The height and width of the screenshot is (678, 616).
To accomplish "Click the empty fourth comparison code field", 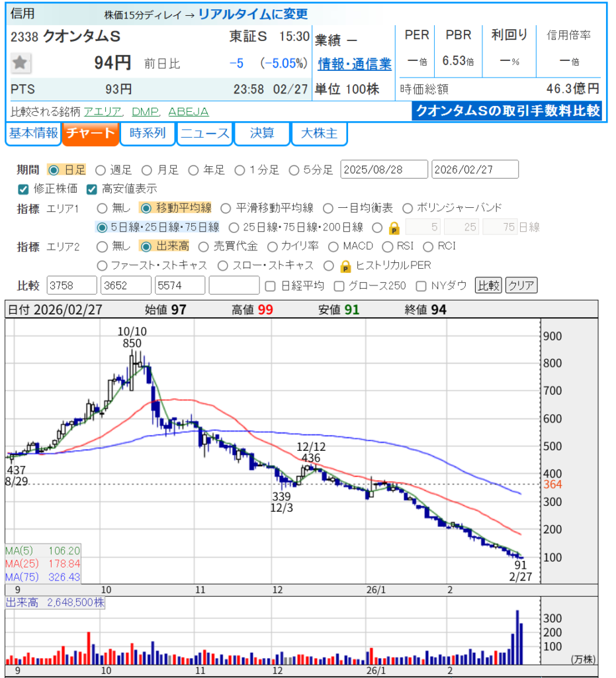I will [234, 286].
